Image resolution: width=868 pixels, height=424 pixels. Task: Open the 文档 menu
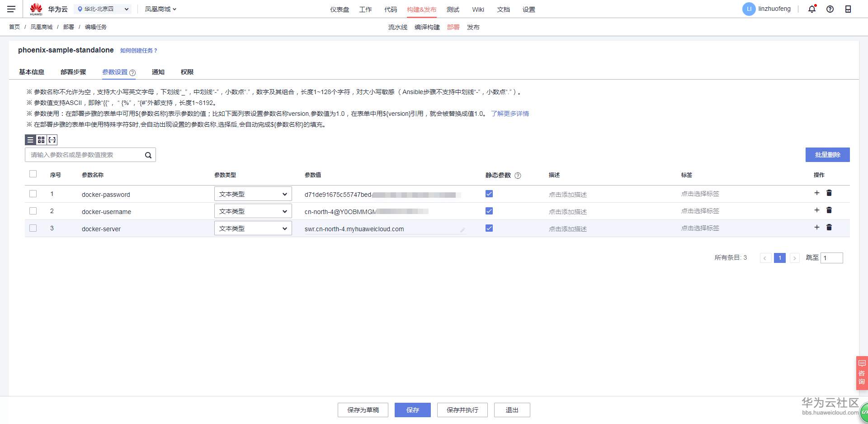point(503,10)
